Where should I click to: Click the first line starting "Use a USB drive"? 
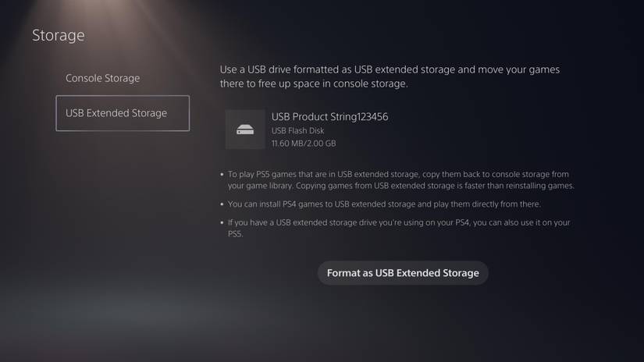pyautogui.click(x=390, y=69)
